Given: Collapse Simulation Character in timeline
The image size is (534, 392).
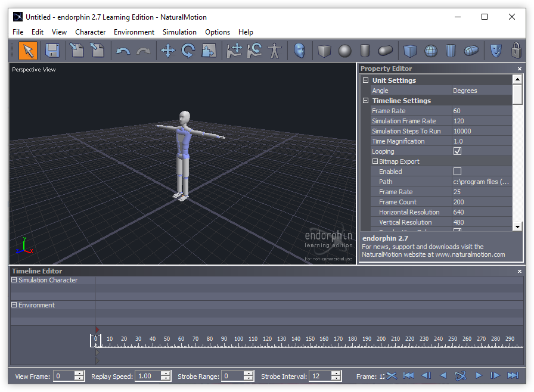Looking at the screenshot, I should coord(14,280).
